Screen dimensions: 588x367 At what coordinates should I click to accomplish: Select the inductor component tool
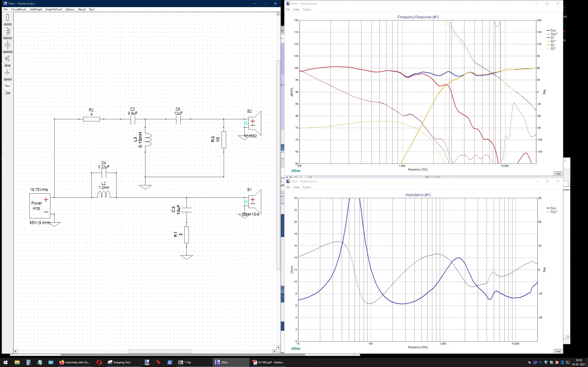point(8,33)
